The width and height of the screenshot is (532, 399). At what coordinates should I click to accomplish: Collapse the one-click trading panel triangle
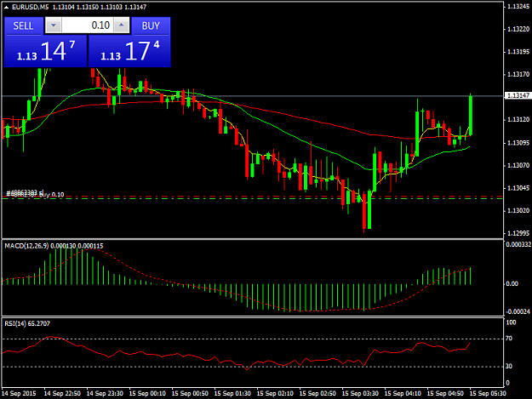coord(6,7)
